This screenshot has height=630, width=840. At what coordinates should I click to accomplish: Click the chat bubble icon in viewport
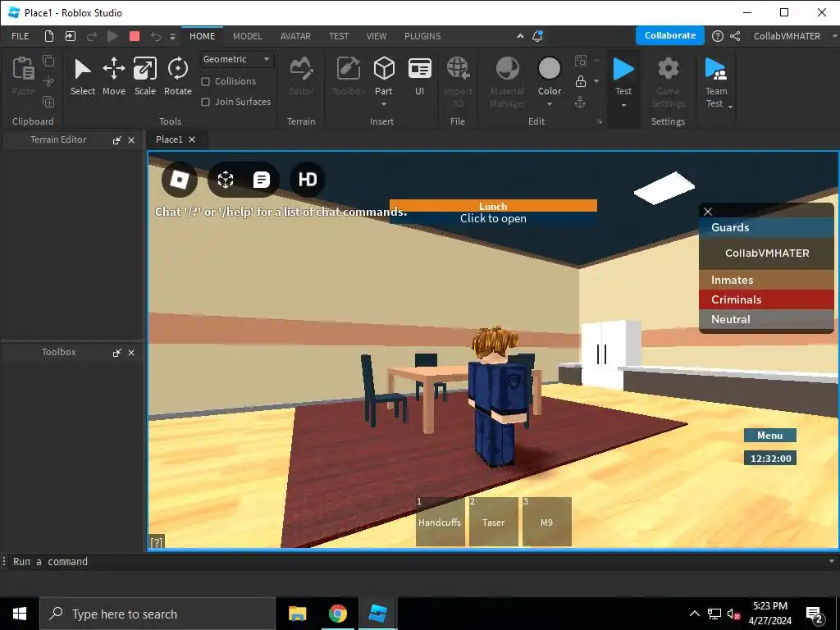[262, 180]
